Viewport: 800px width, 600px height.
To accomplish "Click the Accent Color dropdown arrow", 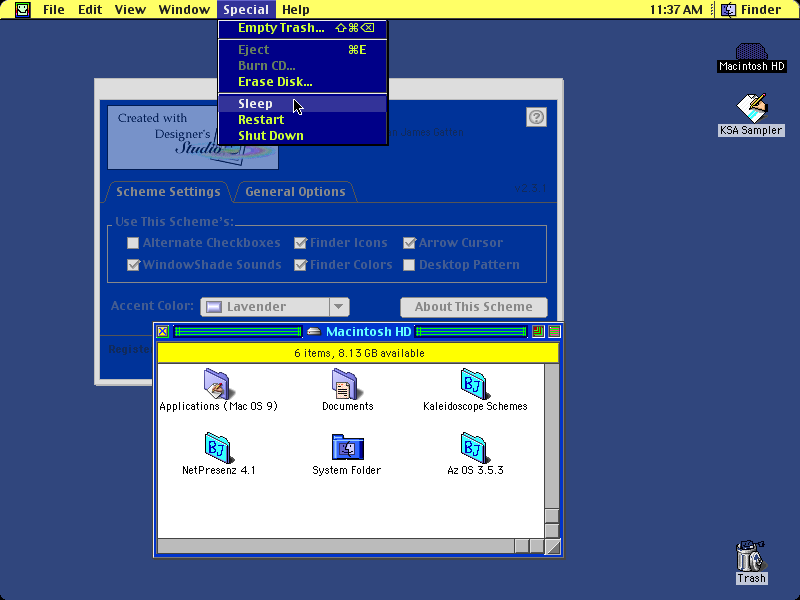I will [x=338, y=307].
